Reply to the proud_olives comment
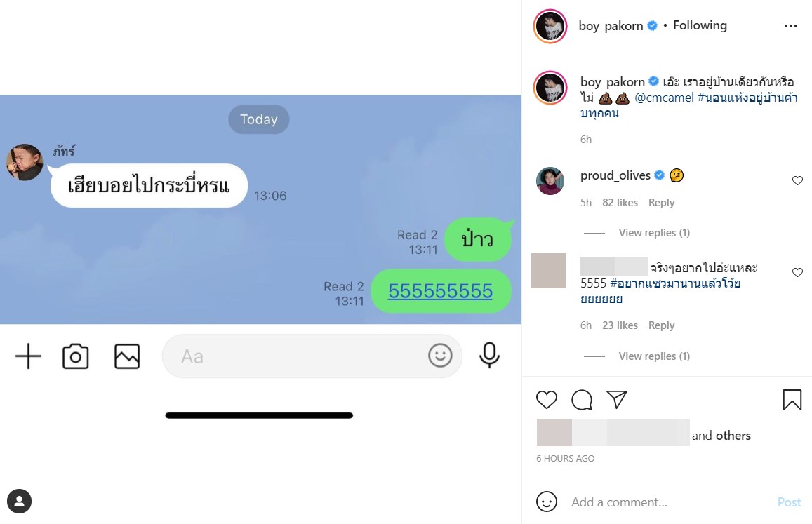The image size is (812, 524). point(661,203)
